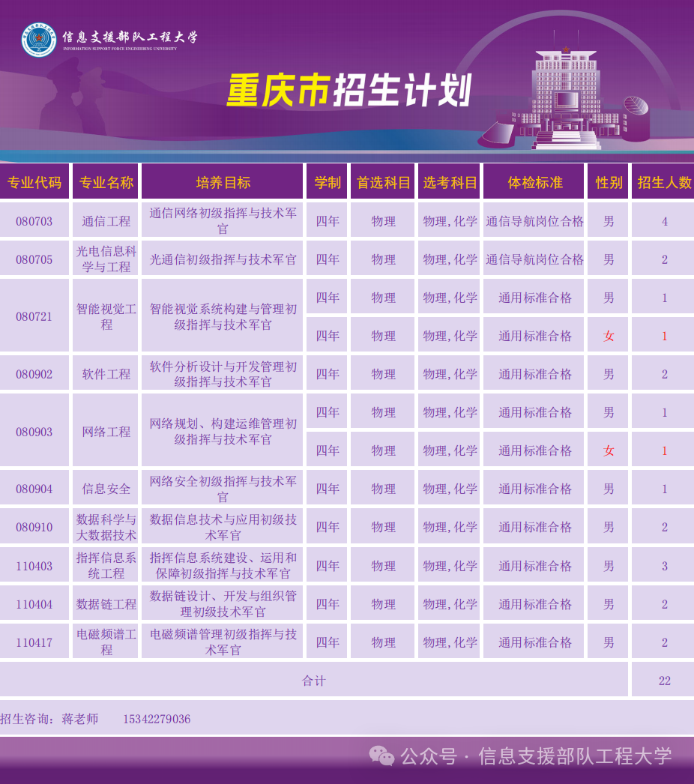Click the 软件工程 major name
Viewport: 694px width, 784px height.
(106, 374)
